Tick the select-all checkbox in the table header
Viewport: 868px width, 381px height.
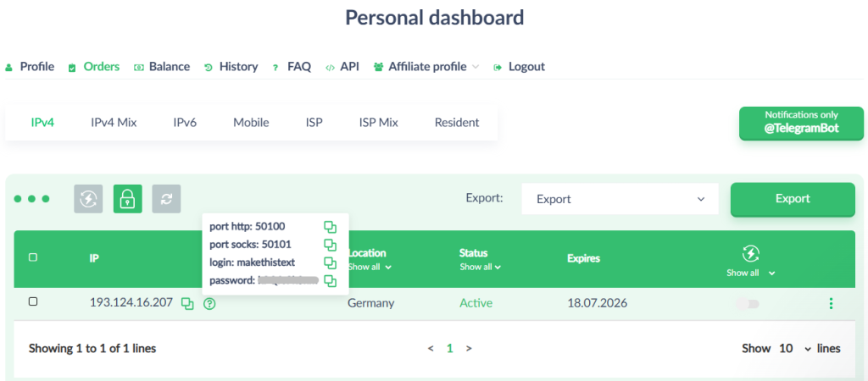[x=33, y=257]
